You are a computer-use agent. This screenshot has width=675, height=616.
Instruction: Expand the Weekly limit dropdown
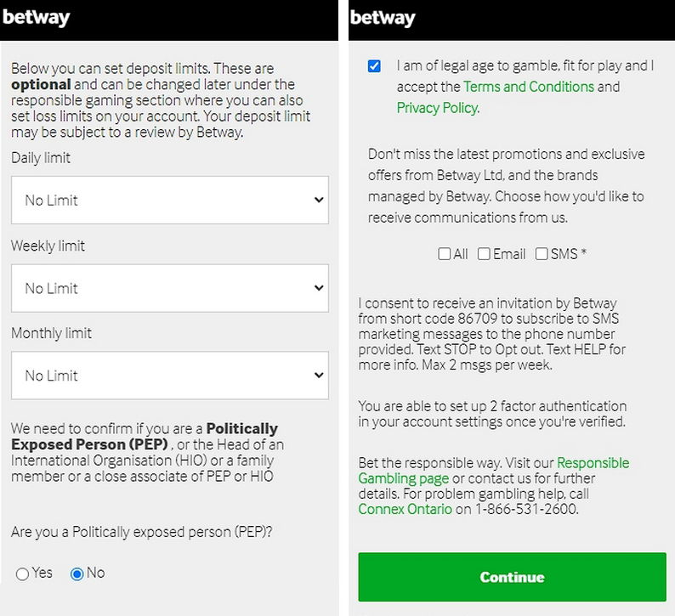[x=170, y=288]
